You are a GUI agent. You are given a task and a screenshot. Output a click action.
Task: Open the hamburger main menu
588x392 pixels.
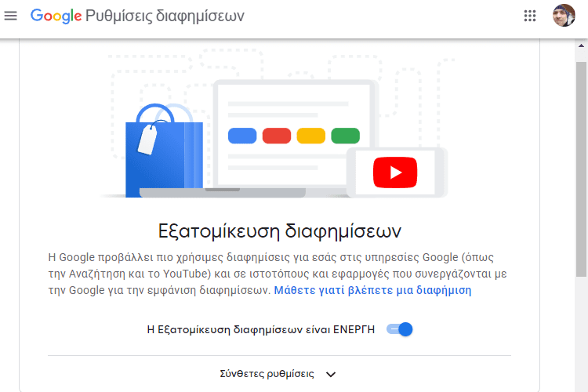(10, 16)
